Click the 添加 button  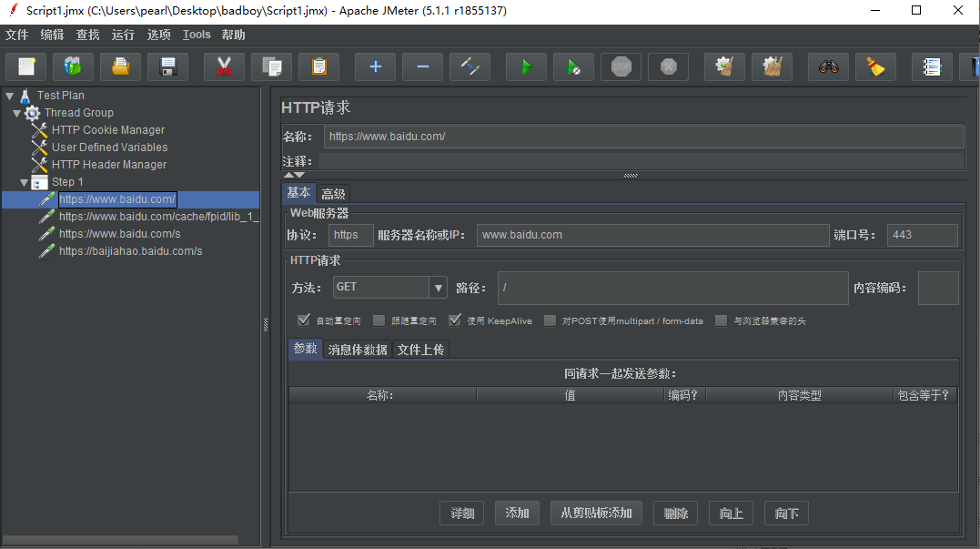click(517, 513)
